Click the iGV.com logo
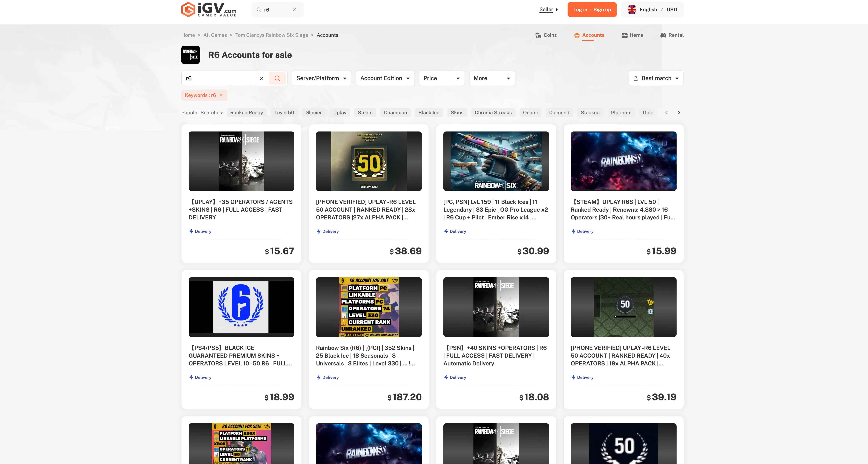This screenshot has height=464, width=868. (209, 9)
